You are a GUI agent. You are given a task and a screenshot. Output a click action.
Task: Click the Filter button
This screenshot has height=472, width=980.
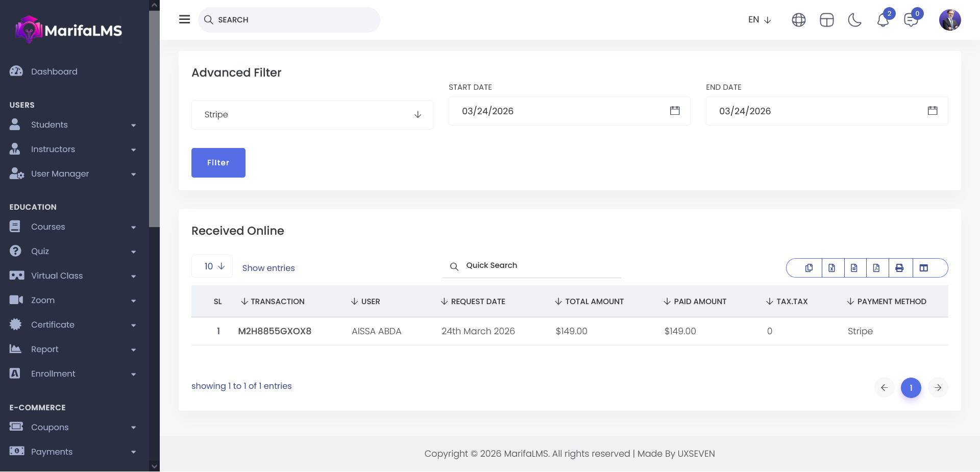[218, 163]
